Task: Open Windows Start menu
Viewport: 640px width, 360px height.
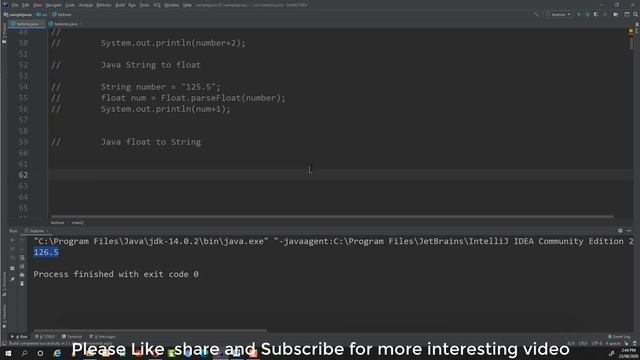Action: point(8,353)
